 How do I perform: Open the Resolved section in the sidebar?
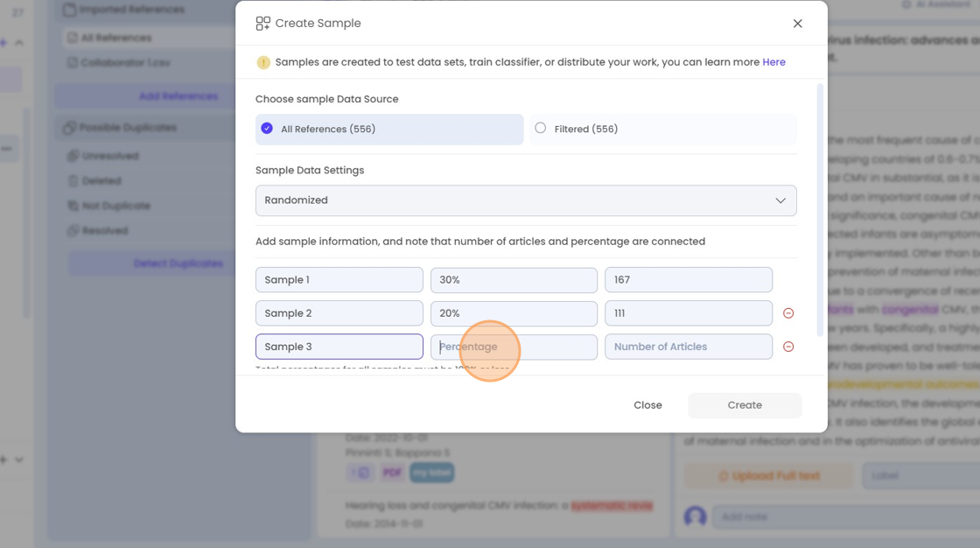(x=96, y=230)
